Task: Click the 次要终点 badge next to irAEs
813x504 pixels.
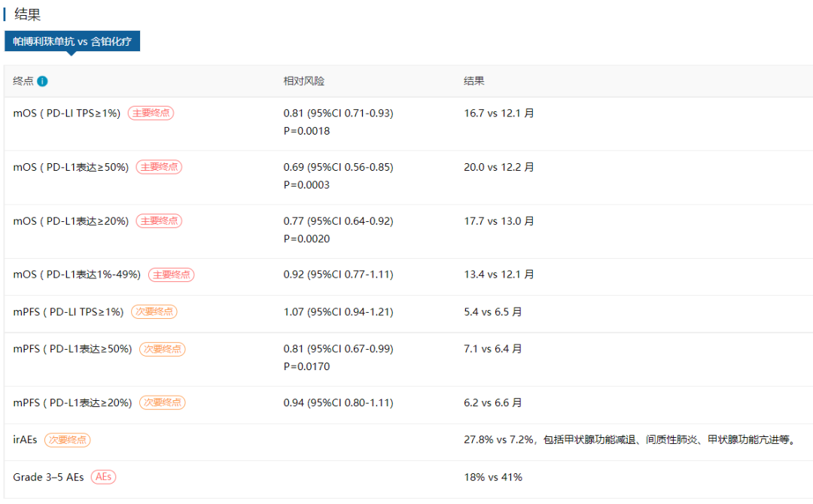Action: click(x=67, y=440)
